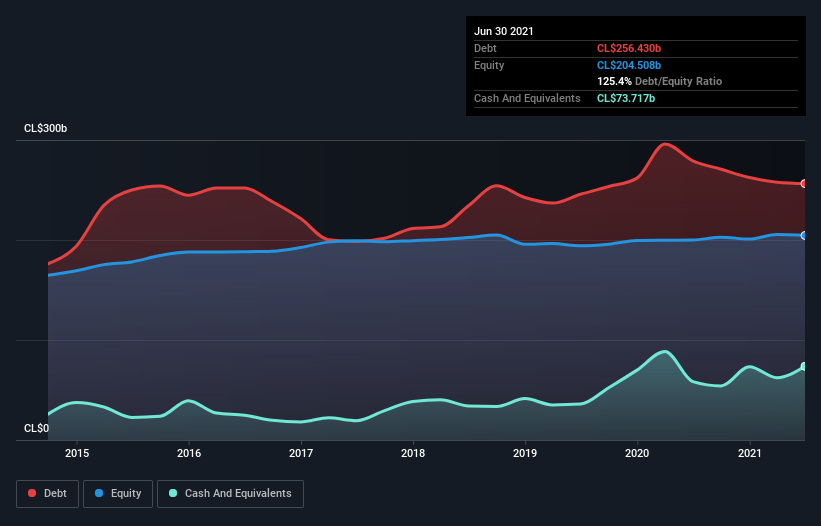The image size is (821, 526).
Task: Toggle the Equity series legend button
Action: [x=118, y=494]
